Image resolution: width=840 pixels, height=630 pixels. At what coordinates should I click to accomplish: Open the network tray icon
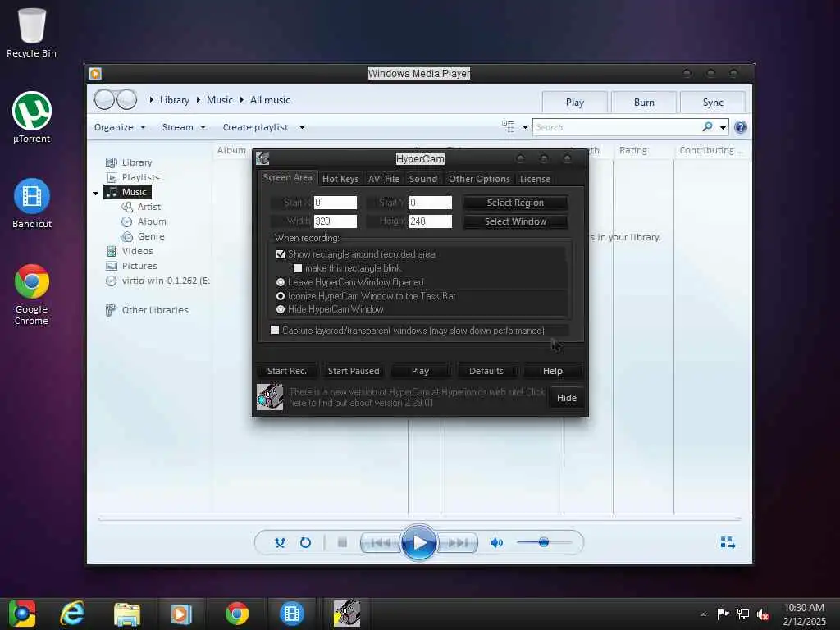[743, 614]
